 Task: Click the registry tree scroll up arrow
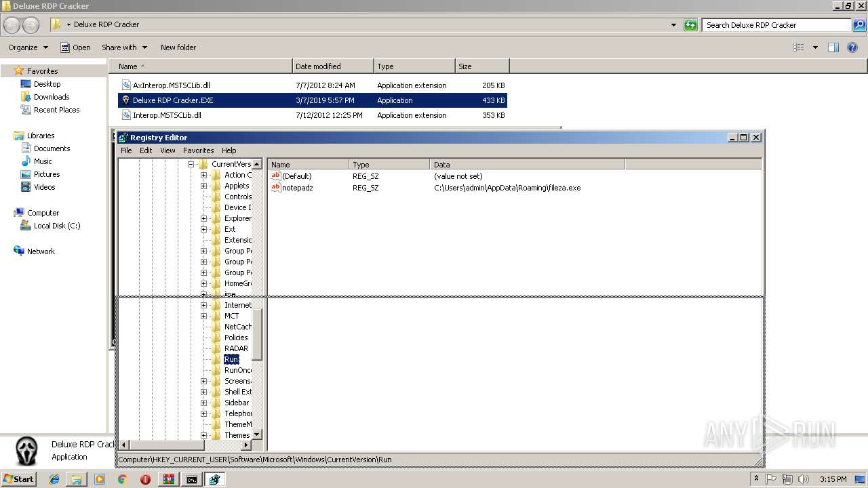(257, 165)
